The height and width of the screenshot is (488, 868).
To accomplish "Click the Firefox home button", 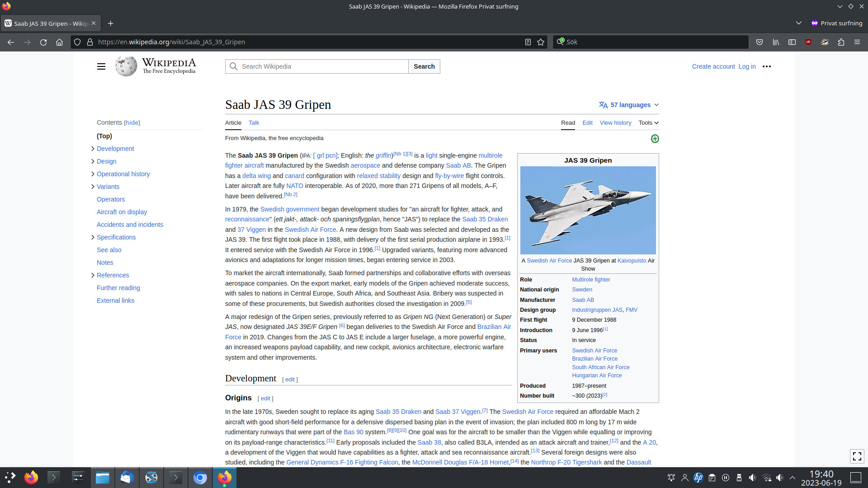I will tap(59, 42).
